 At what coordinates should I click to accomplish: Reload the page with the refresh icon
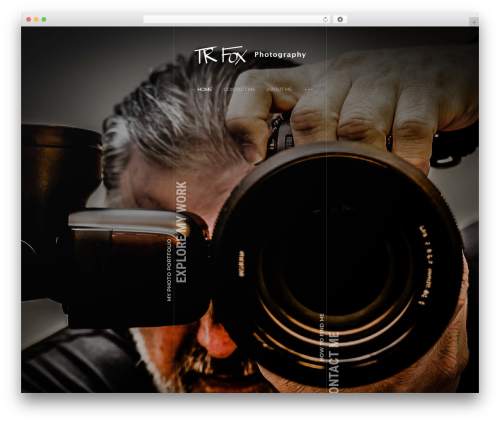tap(325, 19)
